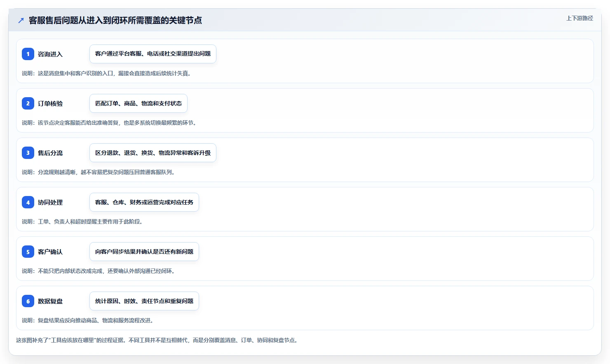Click the note starting 说明：这是消息集中和客户识别的入口
The height and width of the screenshot is (364, 610).
(x=106, y=73)
